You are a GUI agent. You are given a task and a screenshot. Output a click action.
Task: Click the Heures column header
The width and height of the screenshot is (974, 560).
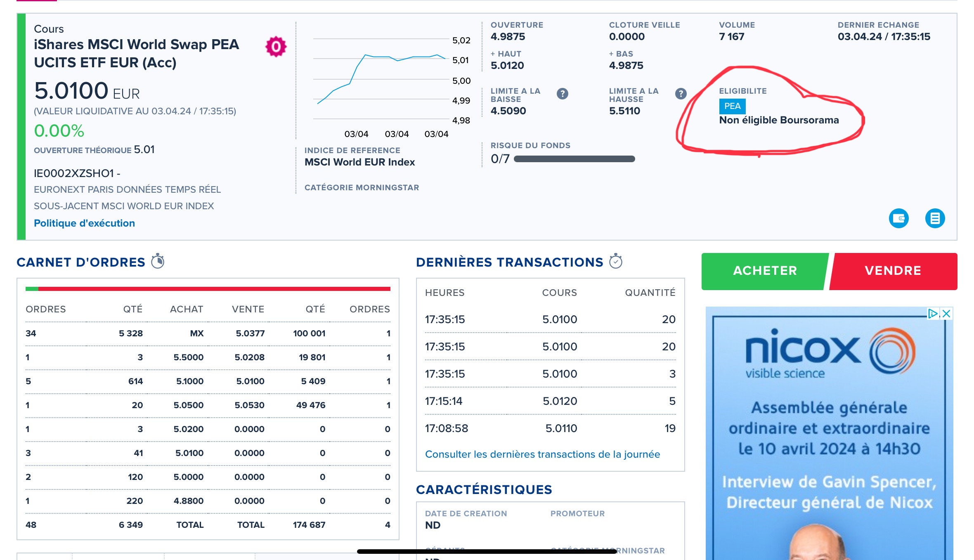coord(444,293)
